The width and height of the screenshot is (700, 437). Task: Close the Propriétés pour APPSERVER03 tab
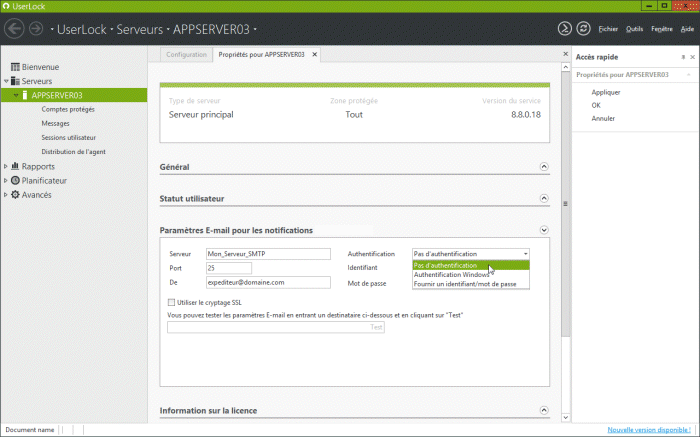[x=314, y=54]
